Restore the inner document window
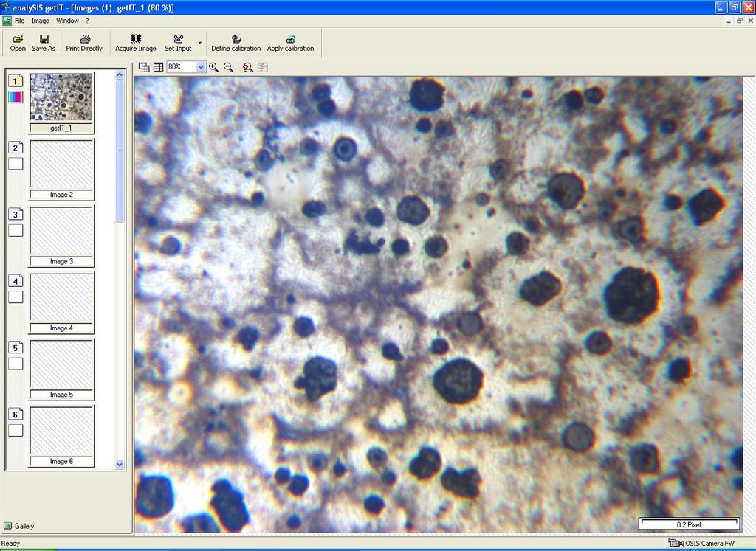 point(740,21)
